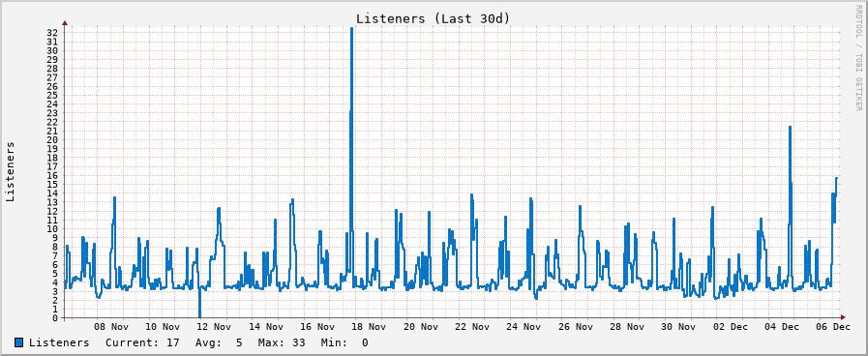This screenshot has height=356, width=868.
Task: Click the spike peak near 04 Dec
Action: (x=790, y=128)
